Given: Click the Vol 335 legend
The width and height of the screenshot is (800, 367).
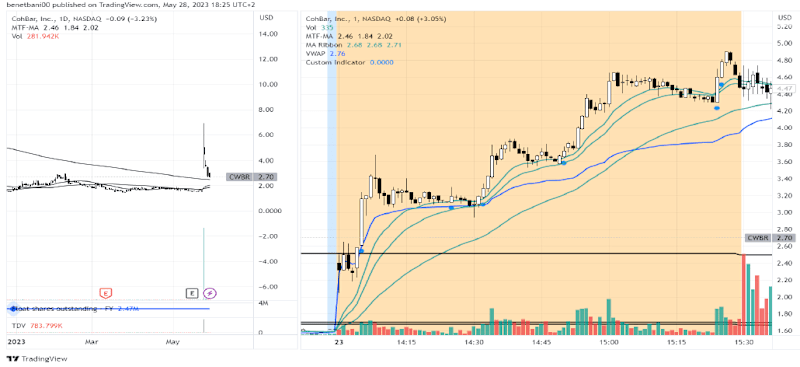Looking at the screenshot, I should click(x=319, y=27).
